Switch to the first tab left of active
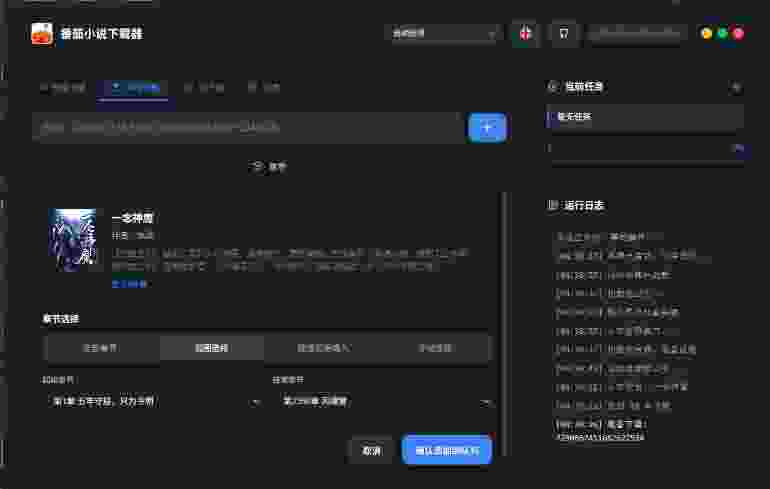 click(x=62, y=87)
